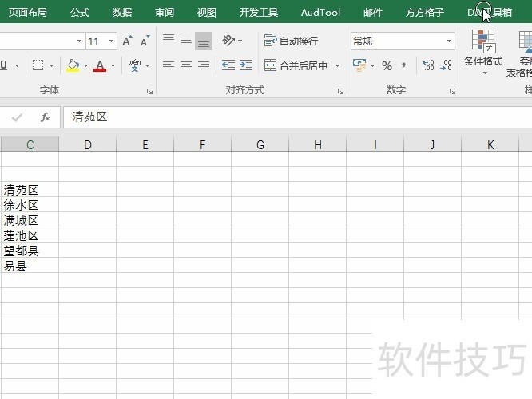Open the underline style dropdown arrow

tap(17, 65)
